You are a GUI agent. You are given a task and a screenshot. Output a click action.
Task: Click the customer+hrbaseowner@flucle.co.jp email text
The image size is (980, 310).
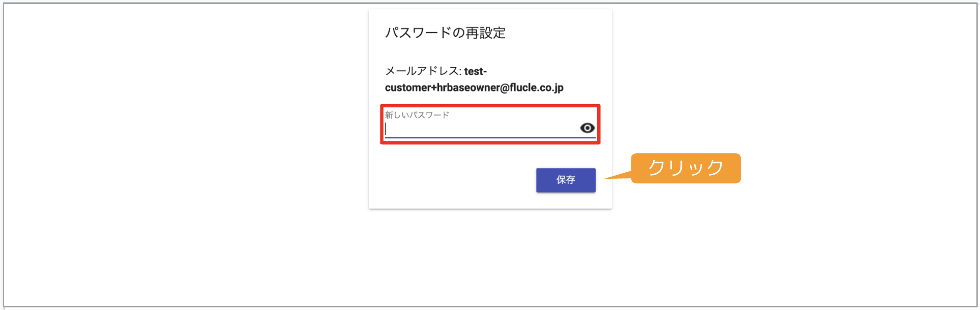pyautogui.click(x=474, y=88)
